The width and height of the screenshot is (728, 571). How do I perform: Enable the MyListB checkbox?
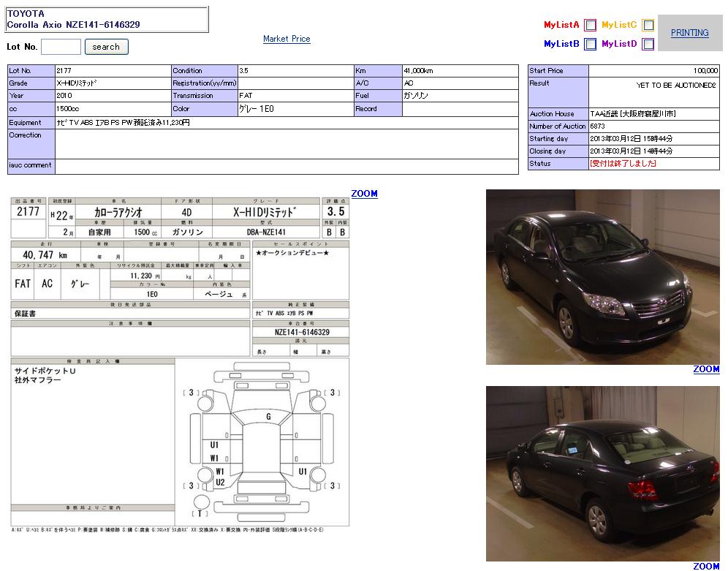(590, 44)
